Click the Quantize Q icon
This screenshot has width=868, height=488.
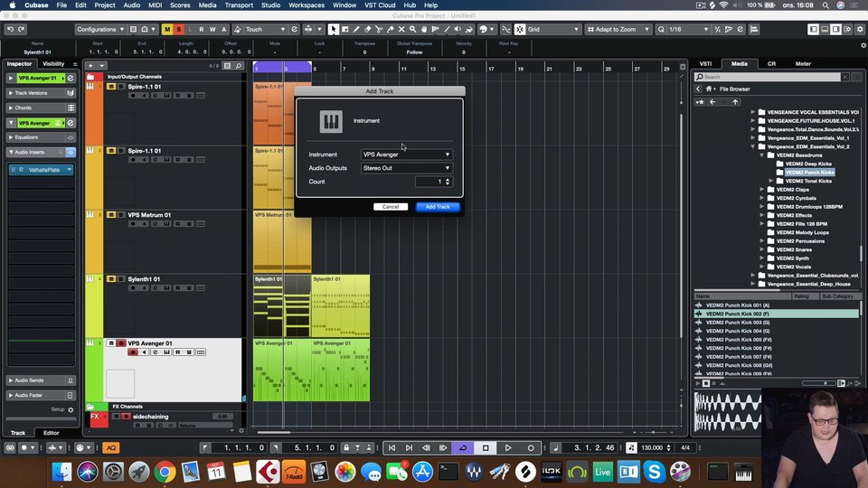661,29
